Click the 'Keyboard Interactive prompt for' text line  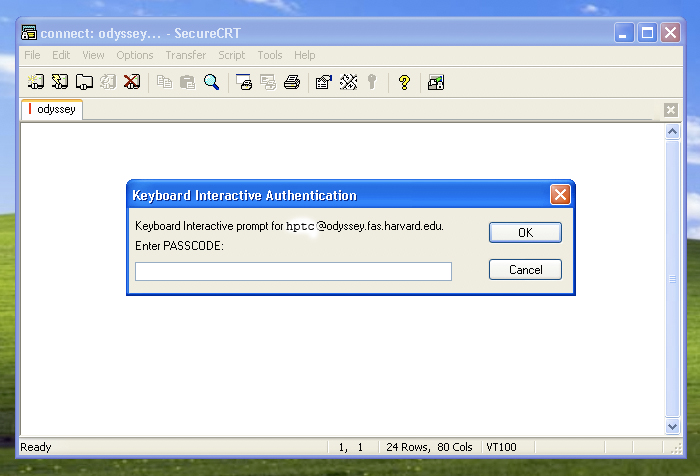click(289, 226)
